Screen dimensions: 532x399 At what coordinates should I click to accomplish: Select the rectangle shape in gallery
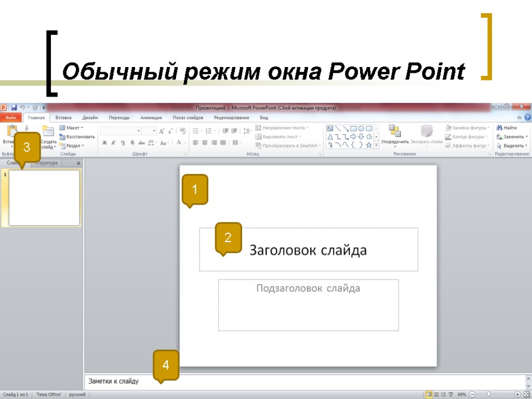click(x=353, y=129)
